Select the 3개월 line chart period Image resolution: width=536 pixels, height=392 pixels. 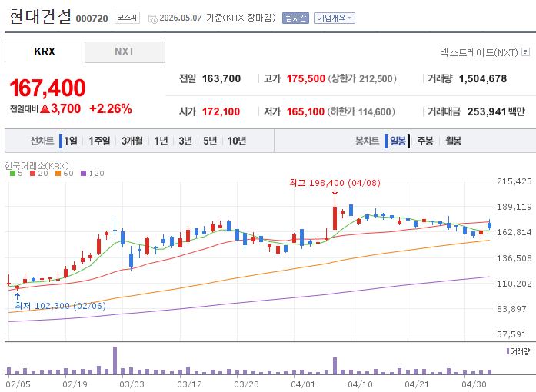pyautogui.click(x=132, y=141)
